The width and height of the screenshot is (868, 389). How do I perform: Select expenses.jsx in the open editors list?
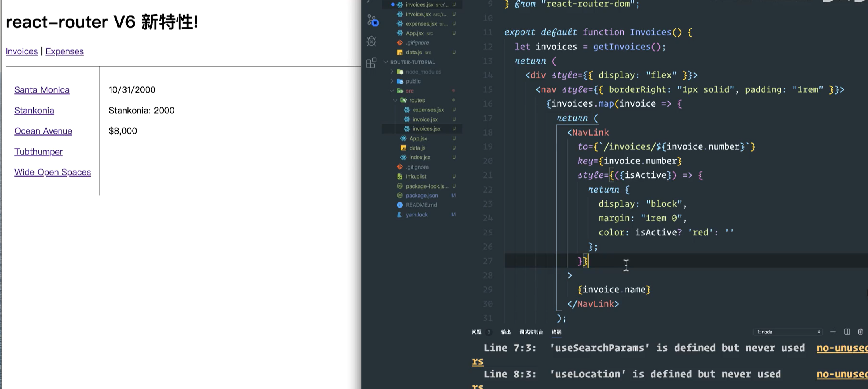422,24
